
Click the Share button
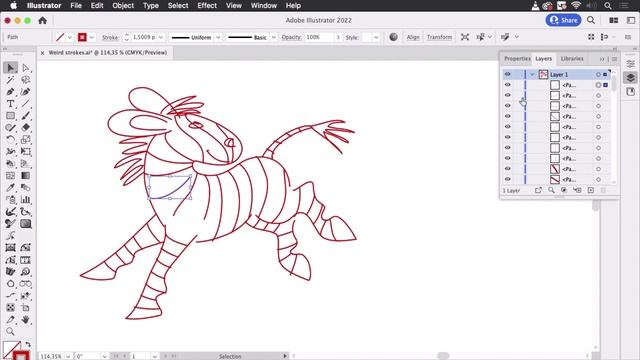pos(563,20)
